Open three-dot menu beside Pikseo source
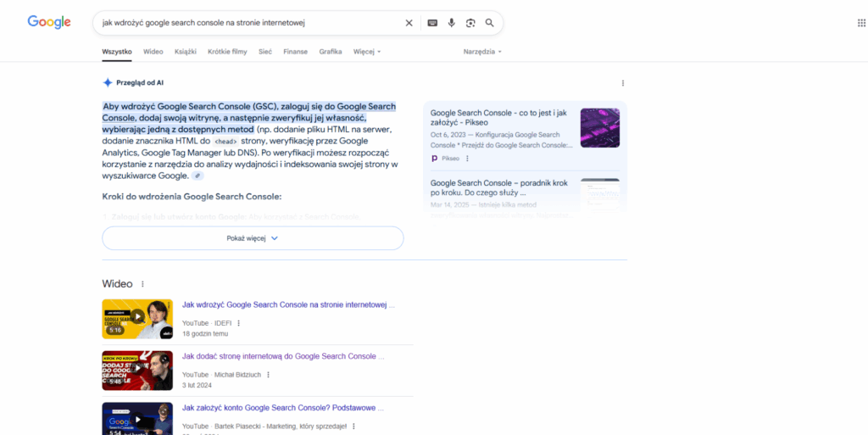 467,159
